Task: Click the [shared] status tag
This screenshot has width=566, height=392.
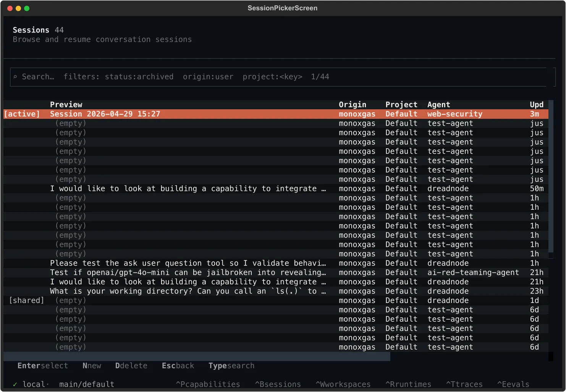Action: pyautogui.click(x=26, y=300)
